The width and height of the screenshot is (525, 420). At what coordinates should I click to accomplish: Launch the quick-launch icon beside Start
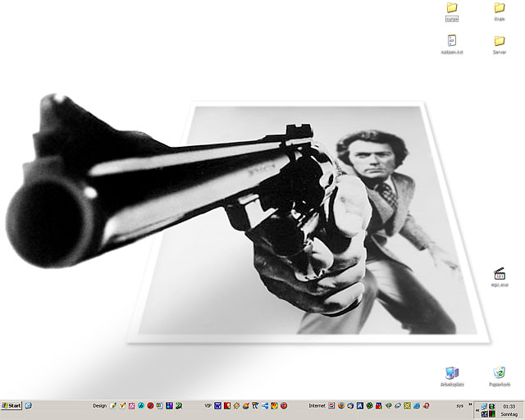(29, 405)
